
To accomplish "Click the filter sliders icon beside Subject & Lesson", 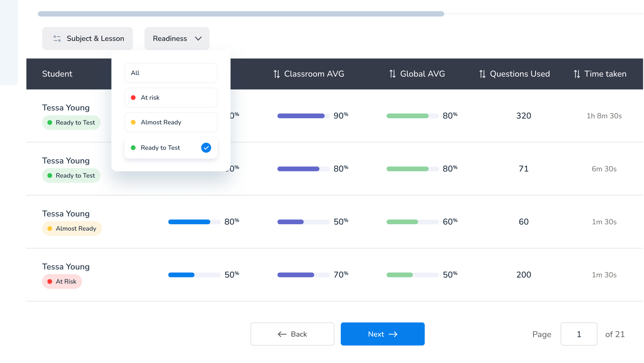I will (x=57, y=38).
